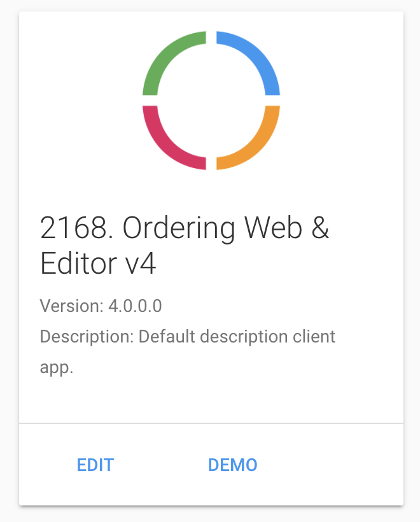This screenshot has width=420, height=522.
Task: Select the 'Version: 4.0.0.0' text
Action: pos(101,306)
